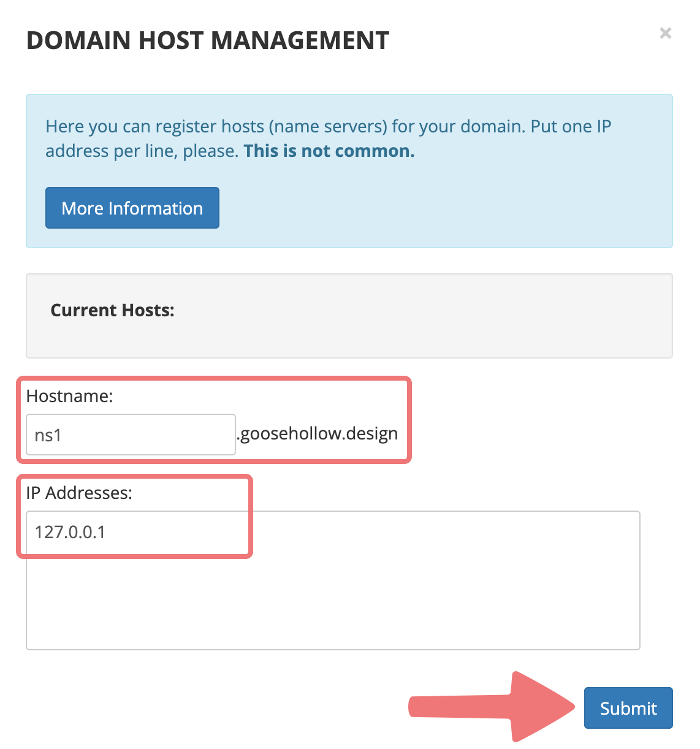Image resolution: width=700 pixels, height=749 pixels.
Task: Click the '(name servers)' phrase in info box
Action: [329, 126]
